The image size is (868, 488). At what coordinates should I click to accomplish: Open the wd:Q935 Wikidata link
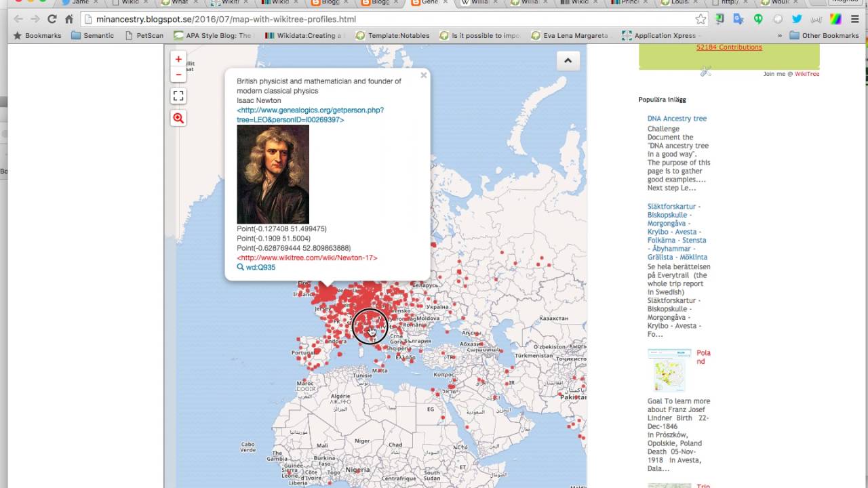[260, 267]
